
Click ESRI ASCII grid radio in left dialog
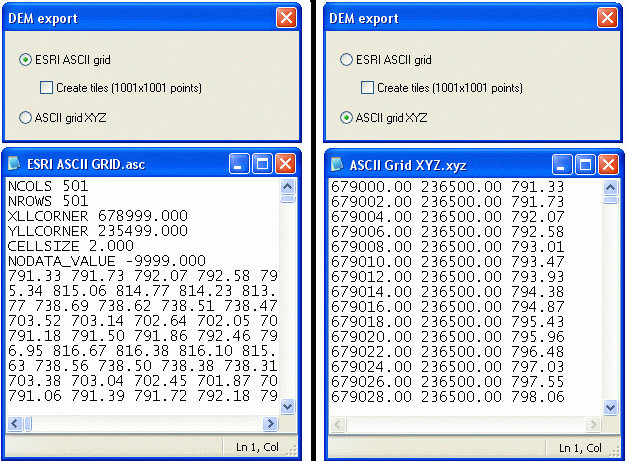point(26,60)
